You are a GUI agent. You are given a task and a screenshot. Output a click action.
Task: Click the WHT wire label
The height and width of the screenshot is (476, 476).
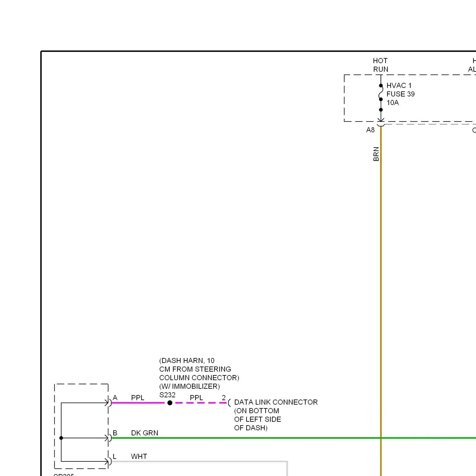pos(139,456)
